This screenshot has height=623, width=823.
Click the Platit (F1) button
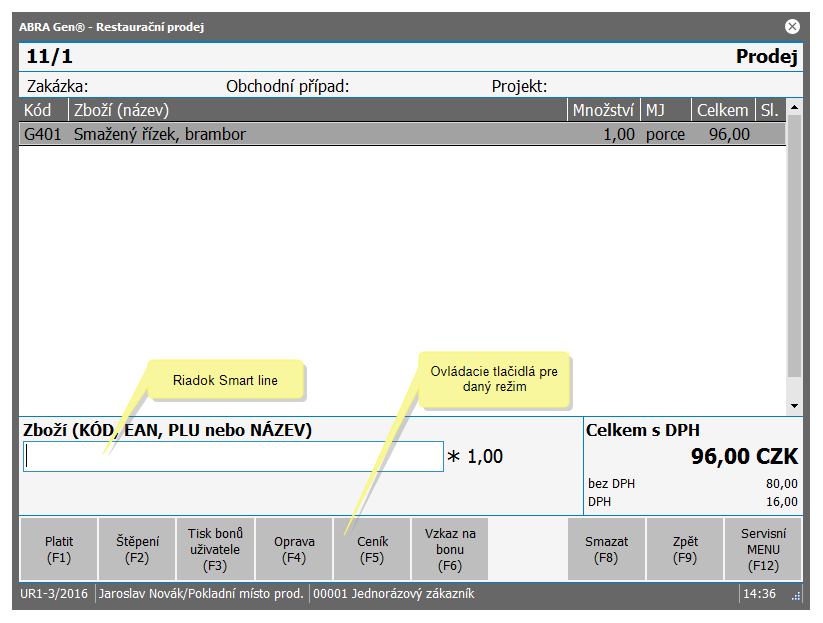59,549
